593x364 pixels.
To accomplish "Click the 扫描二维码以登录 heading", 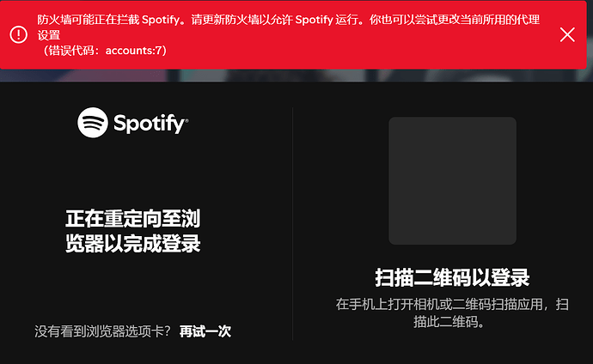I will [452, 277].
